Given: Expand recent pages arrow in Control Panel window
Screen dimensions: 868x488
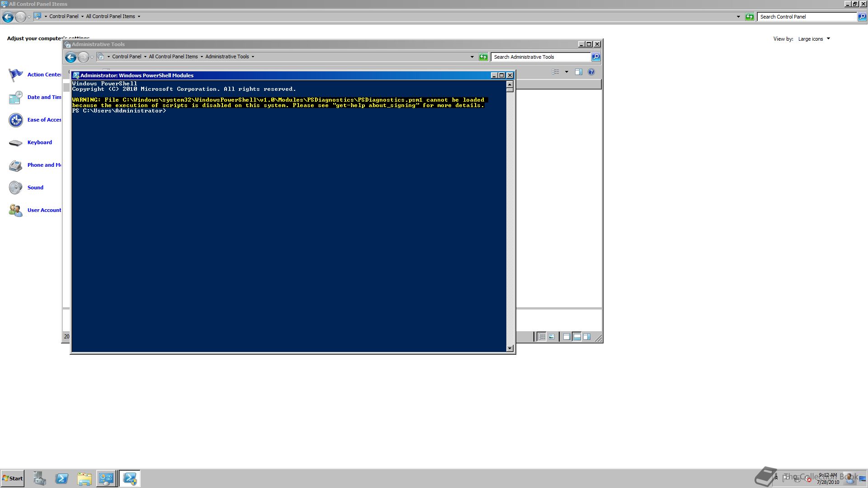Looking at the screenshot, I should pyautogui.click(x=29, y=17).
